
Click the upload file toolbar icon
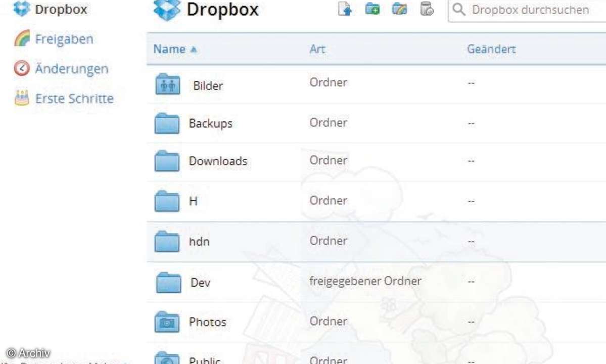pos(344,9)
